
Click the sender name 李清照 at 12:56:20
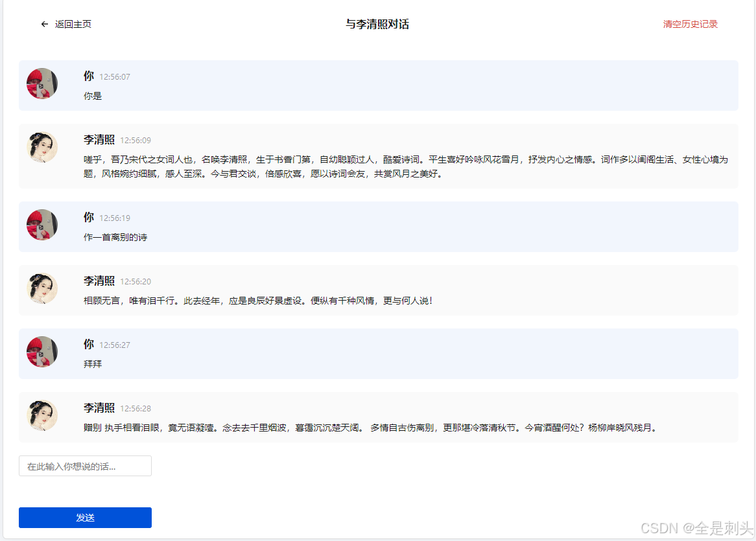click(99, 281)
